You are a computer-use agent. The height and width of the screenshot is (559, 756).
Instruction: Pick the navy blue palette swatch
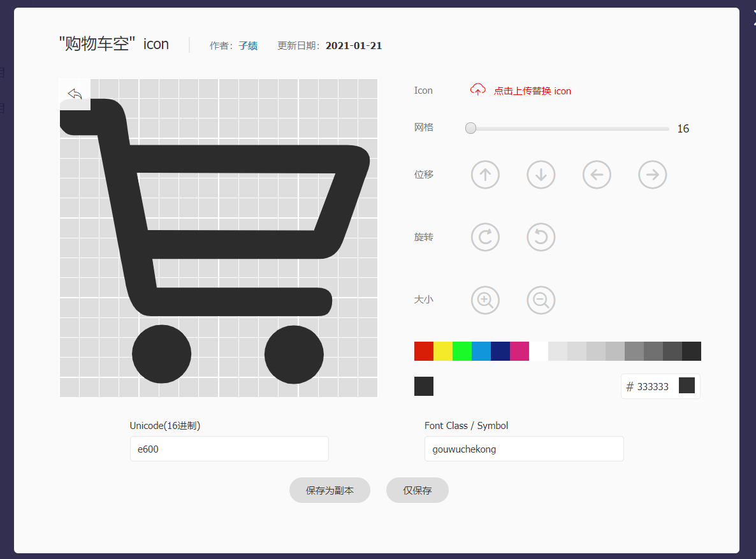[x=500, y=351]
